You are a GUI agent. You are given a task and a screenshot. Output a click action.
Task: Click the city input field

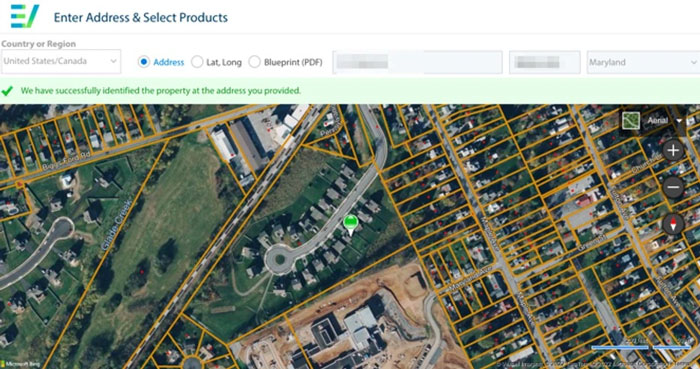click(545, 62)
